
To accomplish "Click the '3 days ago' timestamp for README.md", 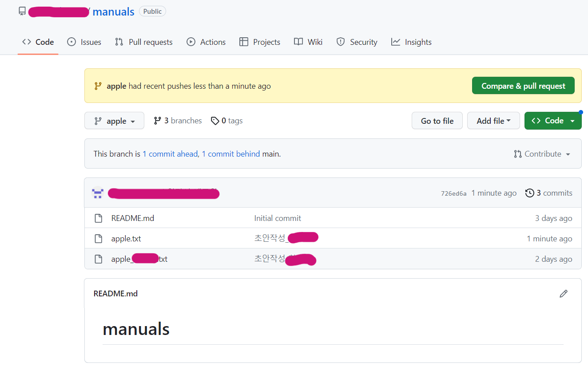I will (553, 218).
